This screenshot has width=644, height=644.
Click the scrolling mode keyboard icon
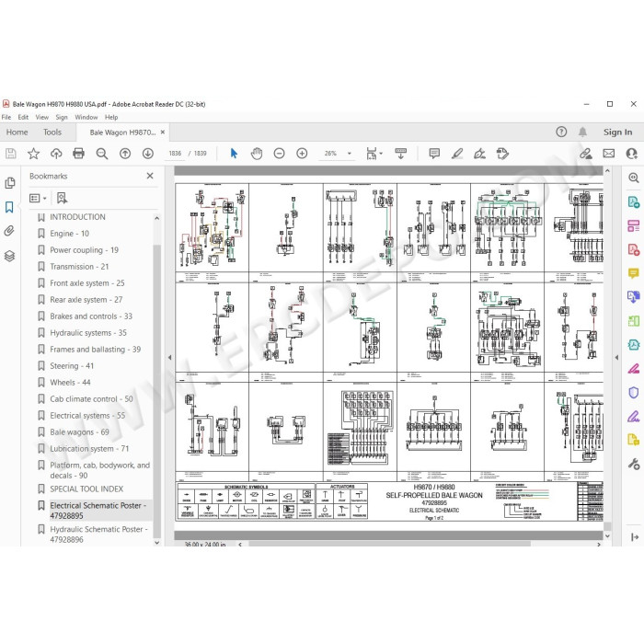(400, 154)
